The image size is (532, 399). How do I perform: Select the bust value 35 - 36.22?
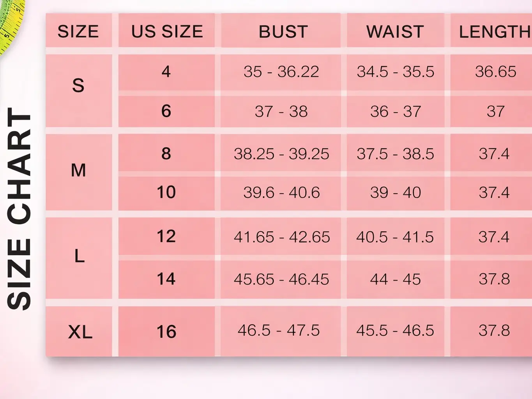(281, 72)
